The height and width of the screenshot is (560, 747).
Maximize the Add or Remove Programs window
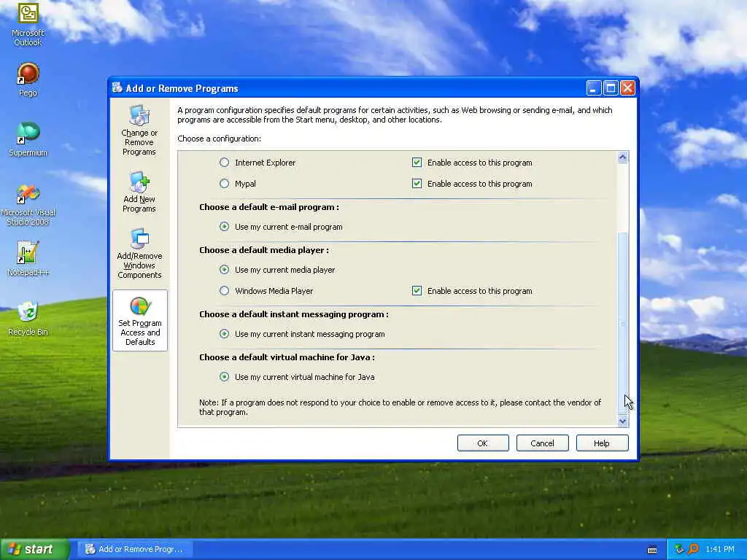[611, 88]
